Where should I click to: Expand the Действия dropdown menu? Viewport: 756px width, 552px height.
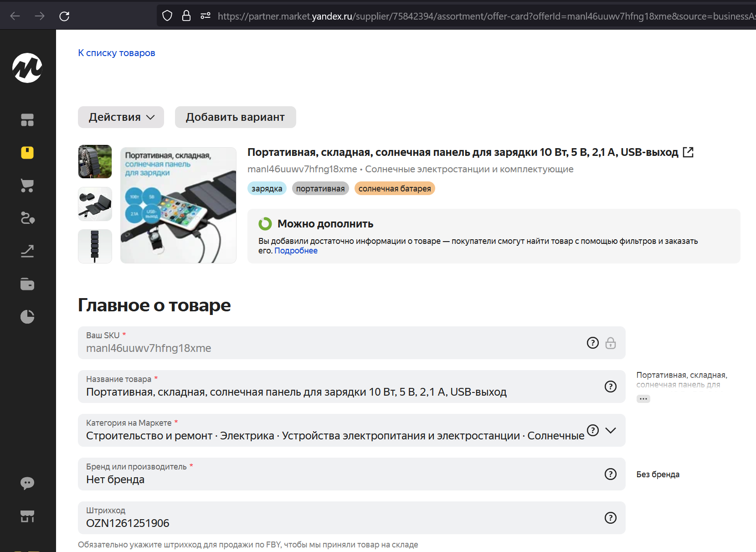pos(121,117)
